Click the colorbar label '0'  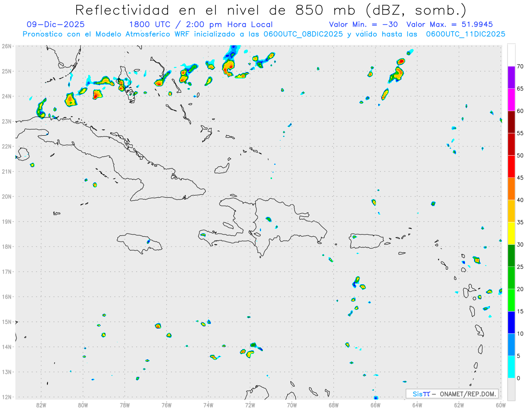518,378
